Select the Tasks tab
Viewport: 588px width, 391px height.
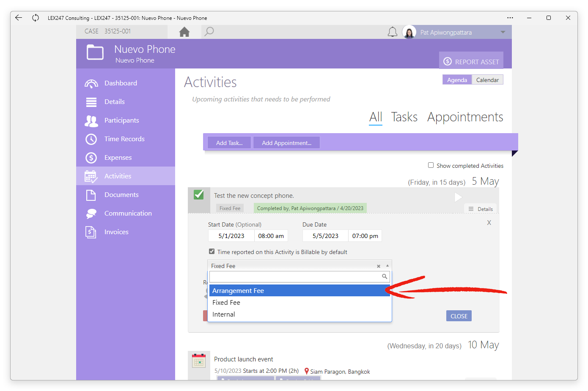(x=404, y=117)
